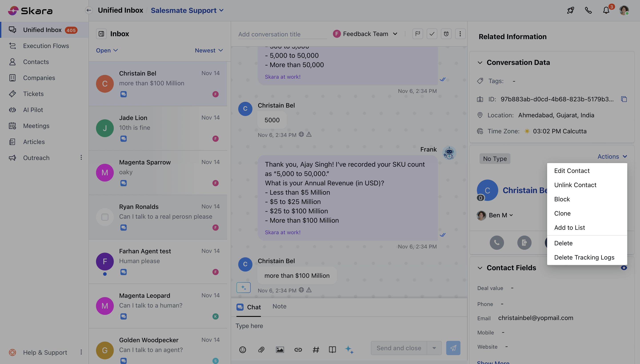
Task: Collapse the Conversation Data section
Action: click(x=480, y=62)
